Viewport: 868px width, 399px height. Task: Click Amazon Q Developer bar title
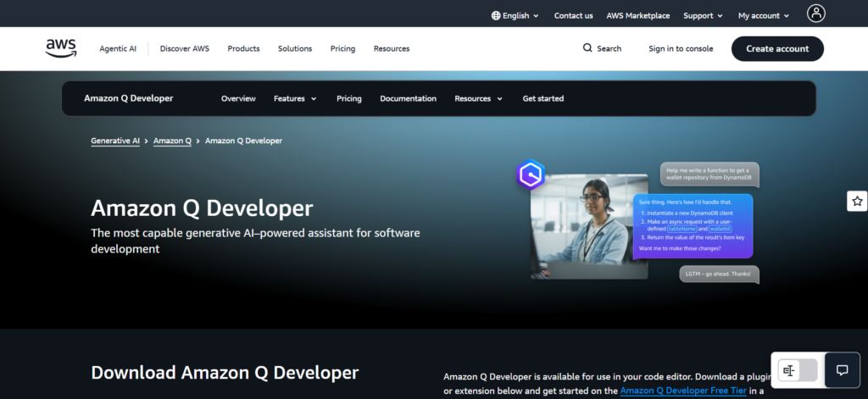(129, 98)
